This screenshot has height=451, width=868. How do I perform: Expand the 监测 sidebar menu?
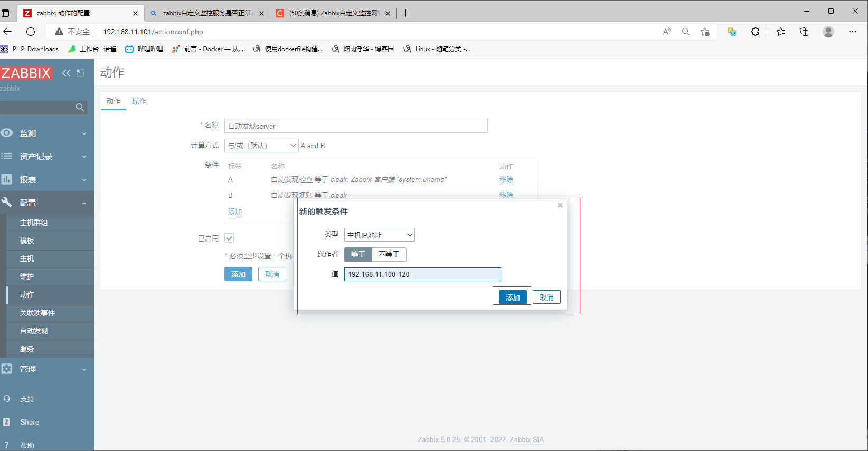tap(47, 133)
